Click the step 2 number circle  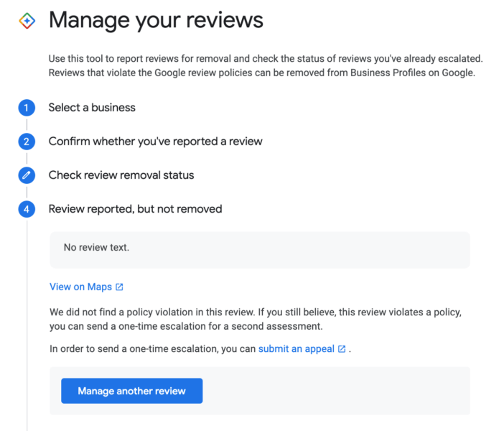(x=27, y=142)
